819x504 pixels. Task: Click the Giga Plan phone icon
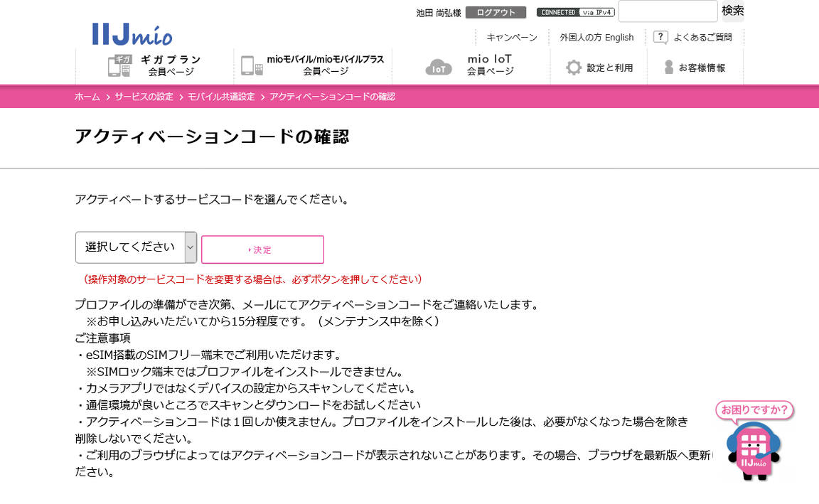(x=119, y=66)
